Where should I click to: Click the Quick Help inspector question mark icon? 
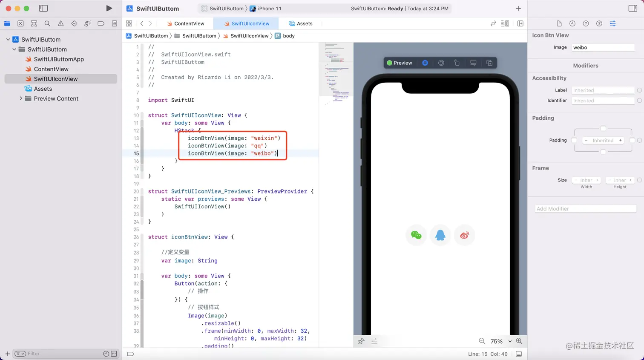[x=585, y=23]
